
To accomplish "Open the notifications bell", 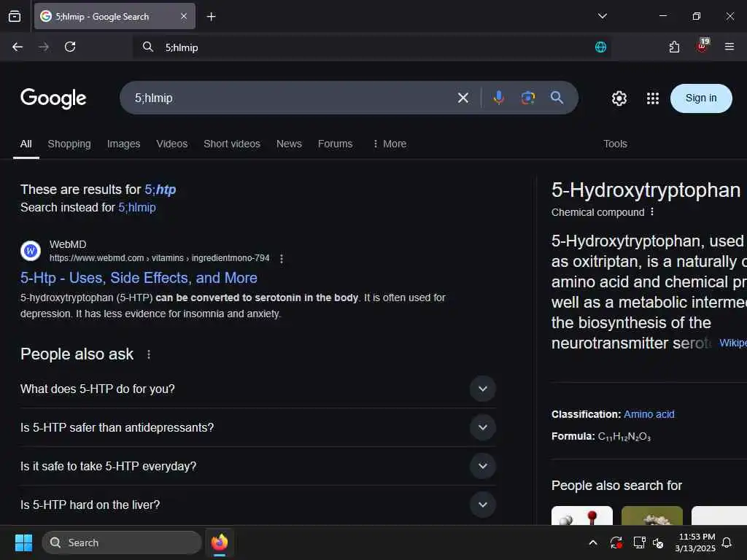I will click(x=727, y=542).
